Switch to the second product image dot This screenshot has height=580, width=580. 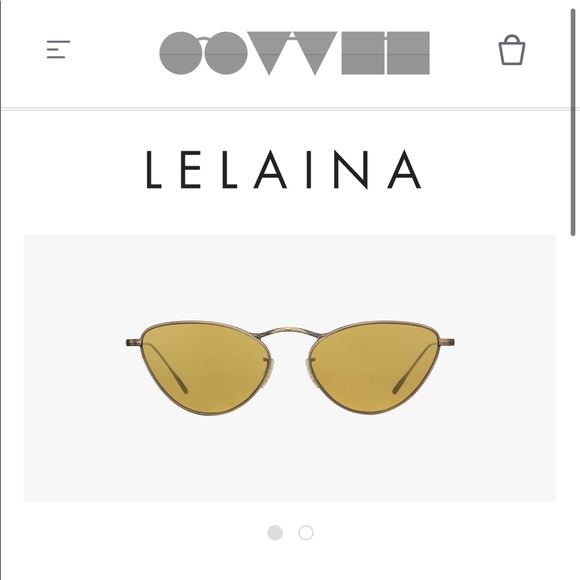click(x=306, y=533)
